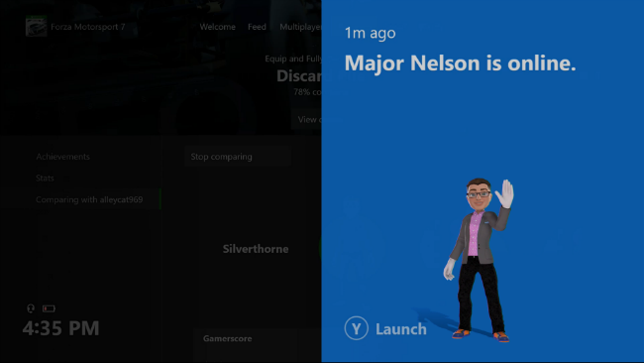Click the Silverthorne gamertag
This screenshot has height=363, width=644.
tap(256, 249)
